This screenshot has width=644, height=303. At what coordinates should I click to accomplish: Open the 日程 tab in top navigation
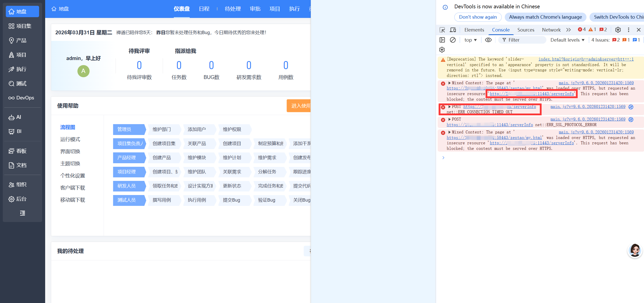coord(204,9)
